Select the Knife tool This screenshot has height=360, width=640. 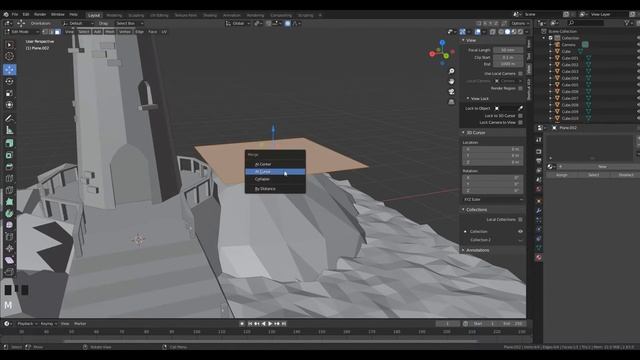tap(9, 190)
